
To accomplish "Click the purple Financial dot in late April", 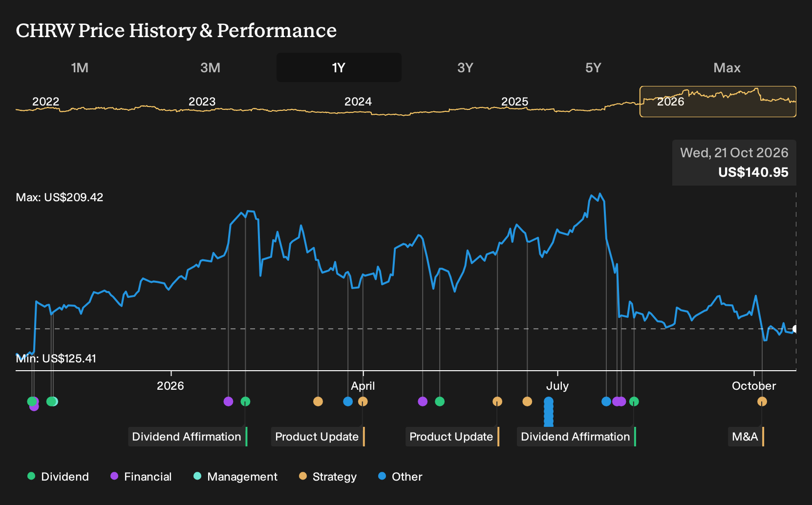I will tap(423, 401).
